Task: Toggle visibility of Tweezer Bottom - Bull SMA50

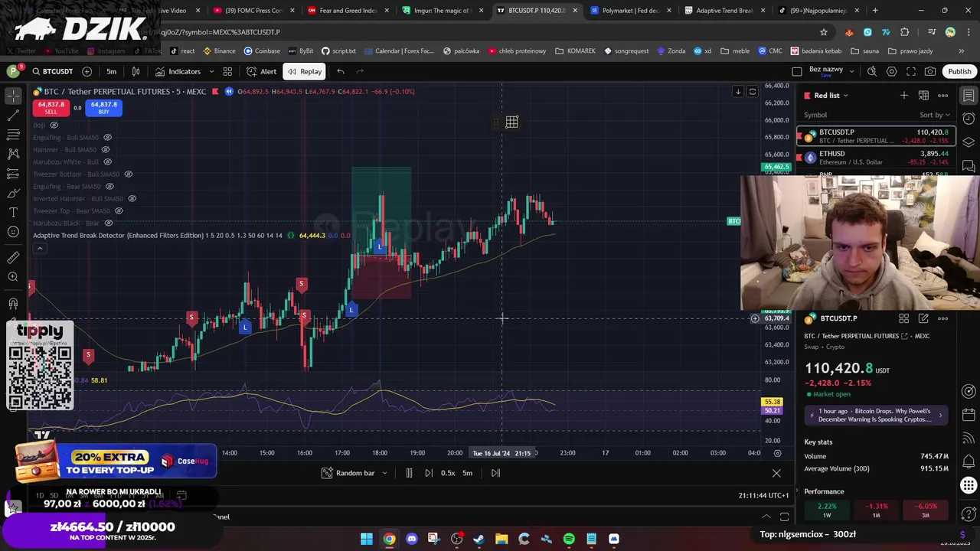Action: pos(128,174)
